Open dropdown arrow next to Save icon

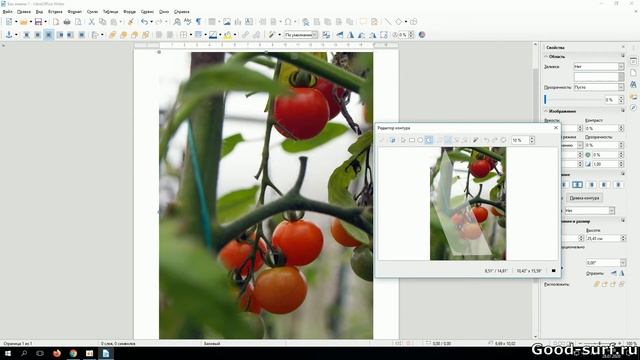[x=45, y=22]
